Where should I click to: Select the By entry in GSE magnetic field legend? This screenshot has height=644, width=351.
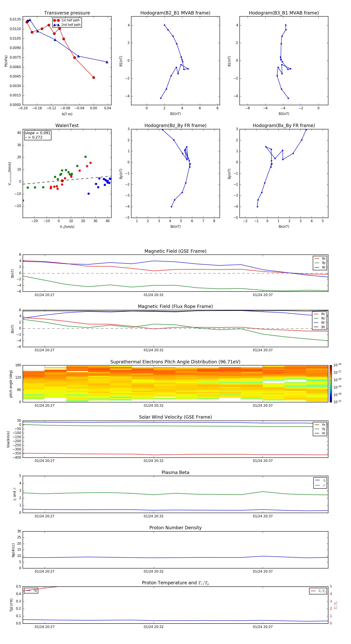coord(320,263)
